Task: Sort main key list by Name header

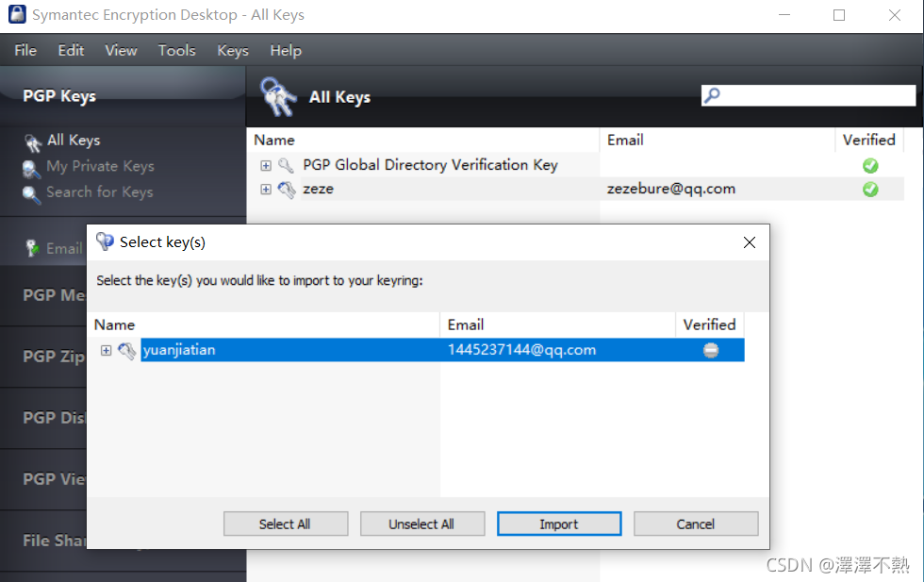Action: pos(423,141)
